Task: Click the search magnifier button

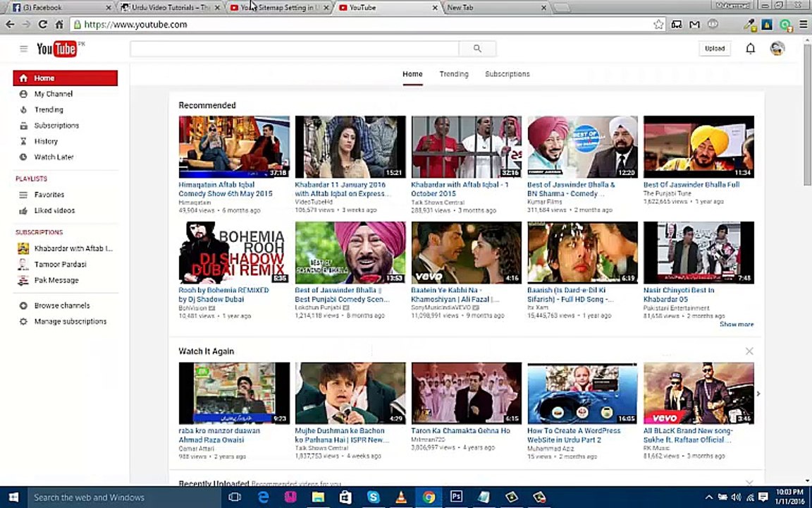Action: click(x=477, y=49)
